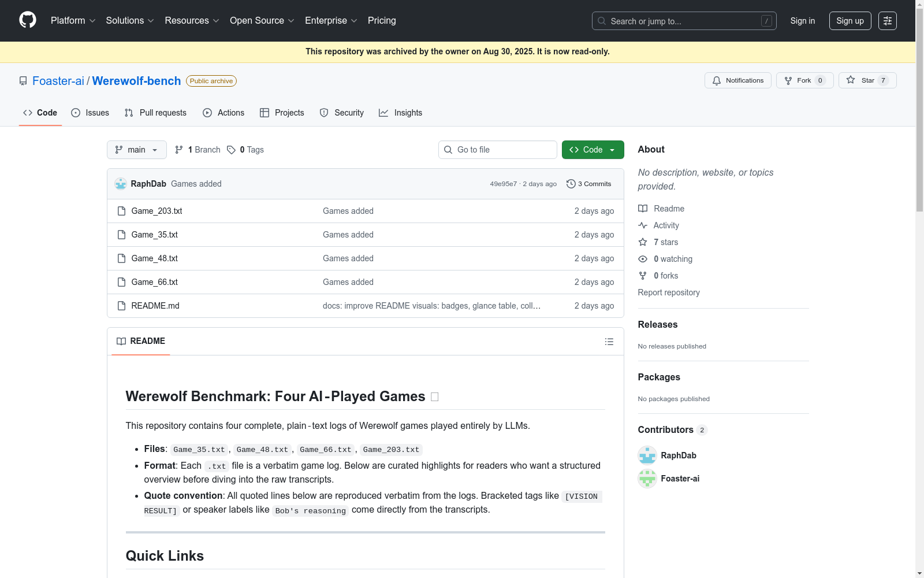Screen dimensions: 924x578
Task: Open the Insights tab
Action: click(x=400, y=113)
